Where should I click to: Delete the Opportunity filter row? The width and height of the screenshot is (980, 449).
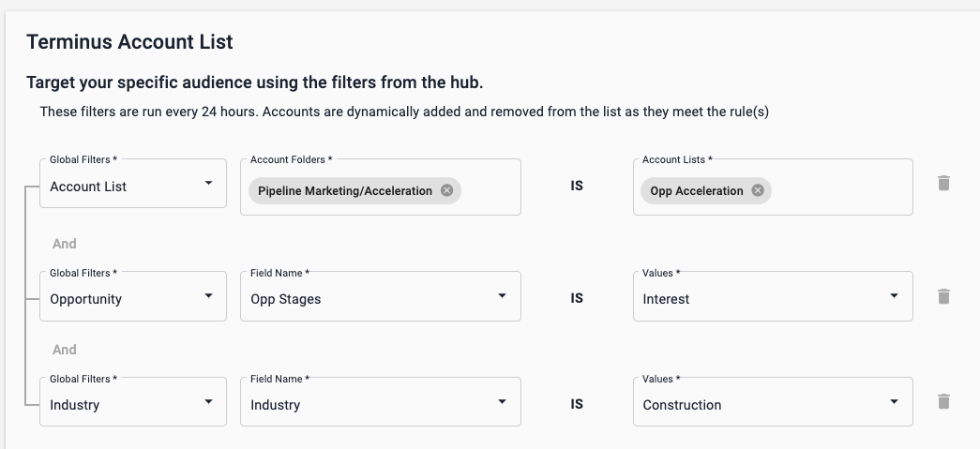click(943, 296)
